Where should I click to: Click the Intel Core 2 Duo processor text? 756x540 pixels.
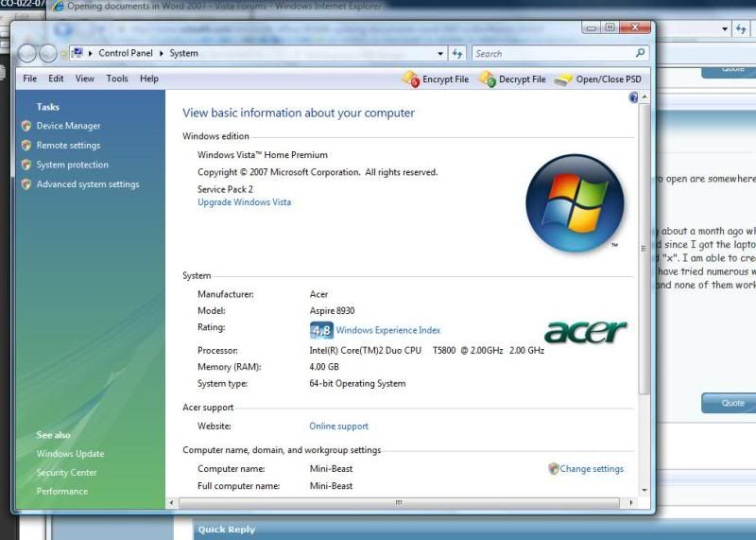(x=427, y=350)
